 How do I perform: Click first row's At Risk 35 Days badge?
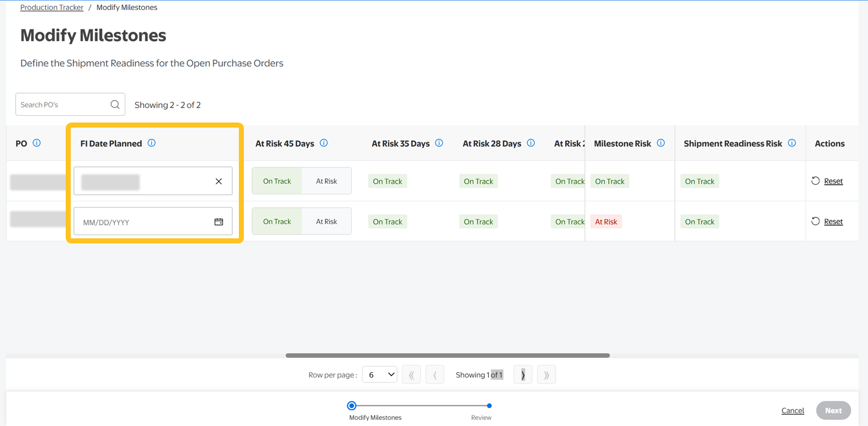[x=388, y=181]
